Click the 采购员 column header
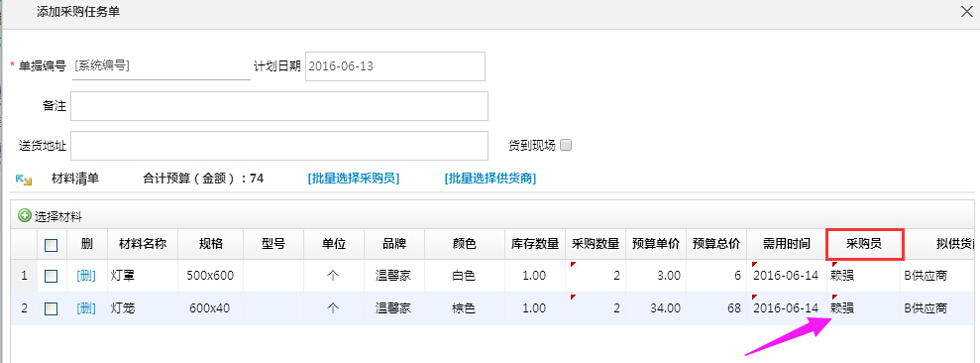 (864, 244)
